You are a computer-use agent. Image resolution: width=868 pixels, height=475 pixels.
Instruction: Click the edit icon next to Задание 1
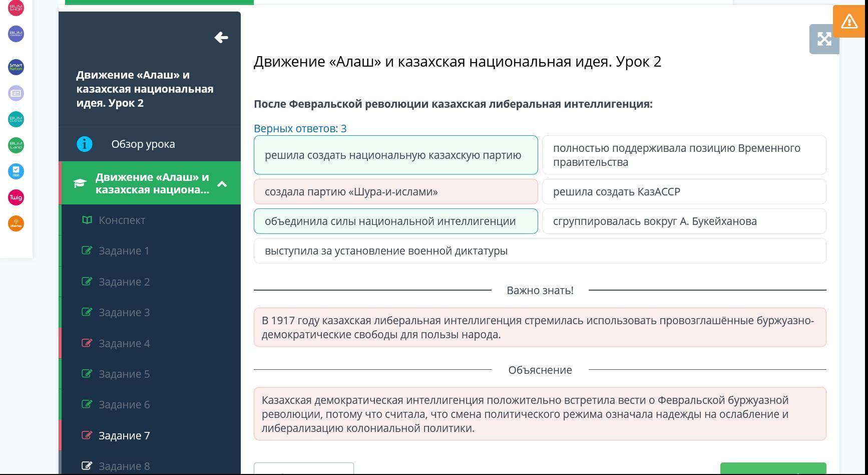click(87, 251)
